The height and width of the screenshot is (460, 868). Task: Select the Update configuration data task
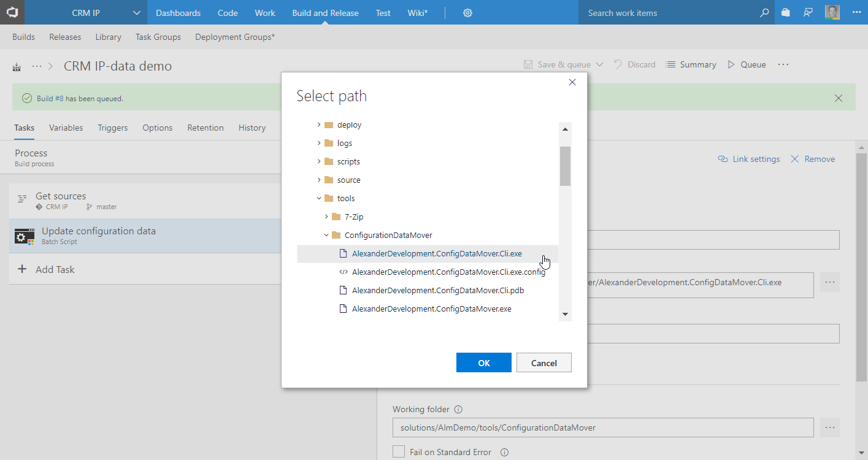click(x=145, y=236)
